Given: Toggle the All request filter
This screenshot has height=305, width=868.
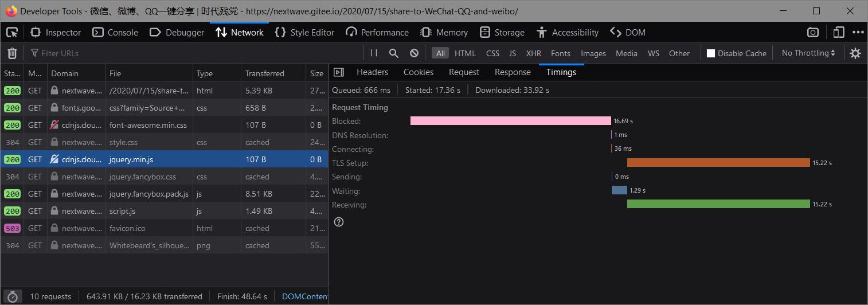Looking at the screenshot, I should [x=440, y=53].
